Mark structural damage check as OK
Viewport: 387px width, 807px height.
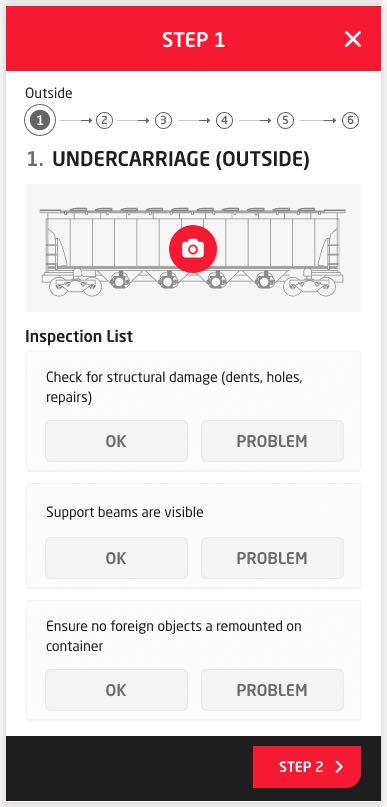(116, 441)
